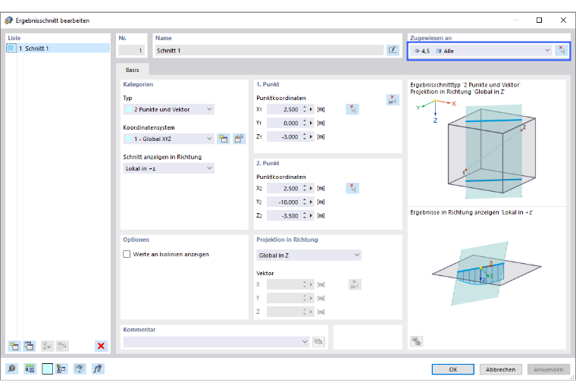
Task: Click the view settings icon in bottom toolbar
Action: tap(61, 368)
